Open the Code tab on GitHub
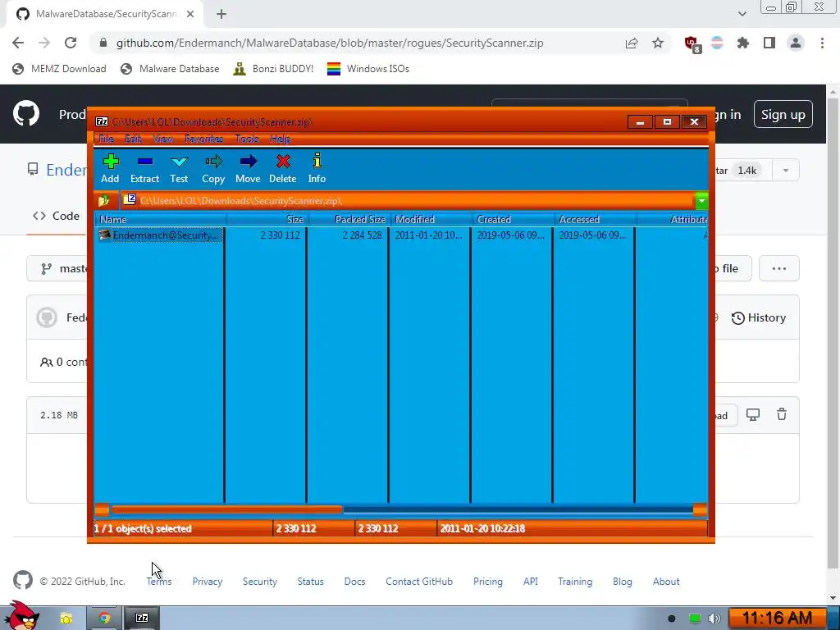This screenshot has height=630, width=840. (57, 216)
